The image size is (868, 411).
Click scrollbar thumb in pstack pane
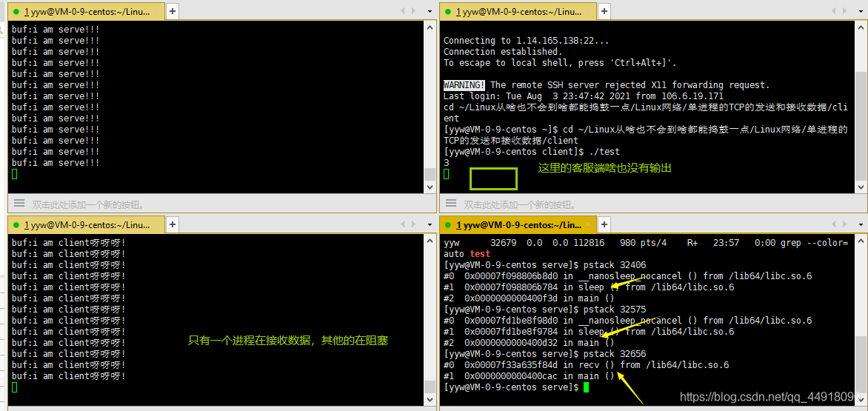[861, 365]
